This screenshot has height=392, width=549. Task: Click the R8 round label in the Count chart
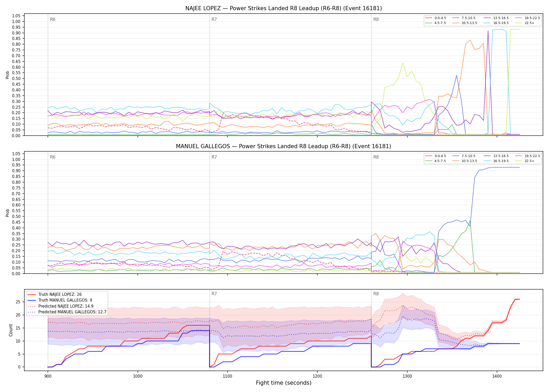376,294
